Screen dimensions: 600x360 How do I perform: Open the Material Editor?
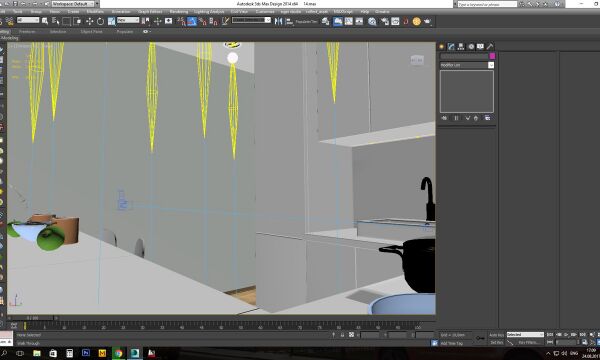point(372,21)
